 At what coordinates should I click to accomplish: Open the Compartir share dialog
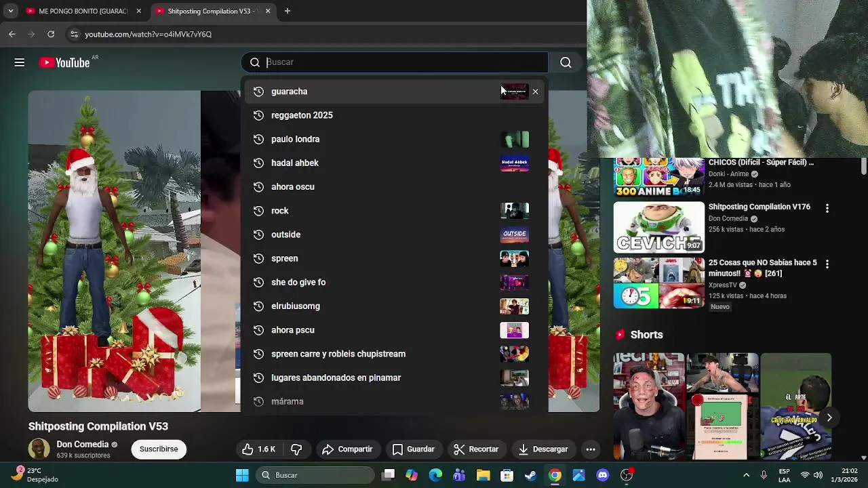tap(347, 449)
